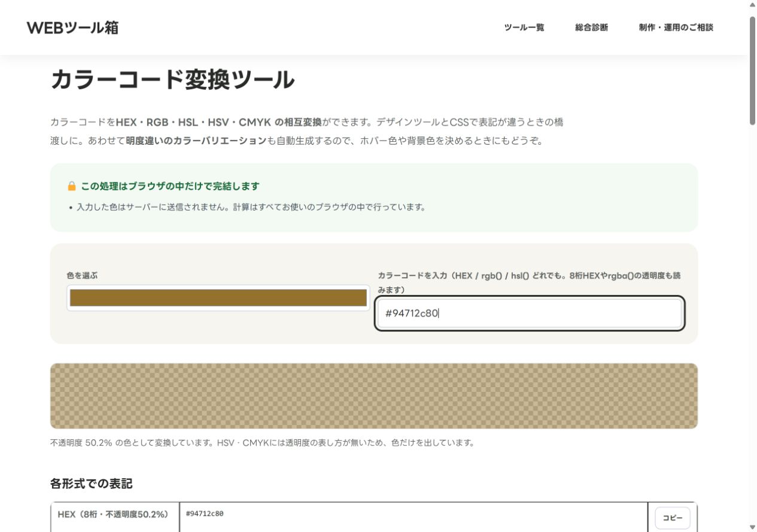Click the この処理はブラウザの中だけで完結します notice title

pos(170,186)
